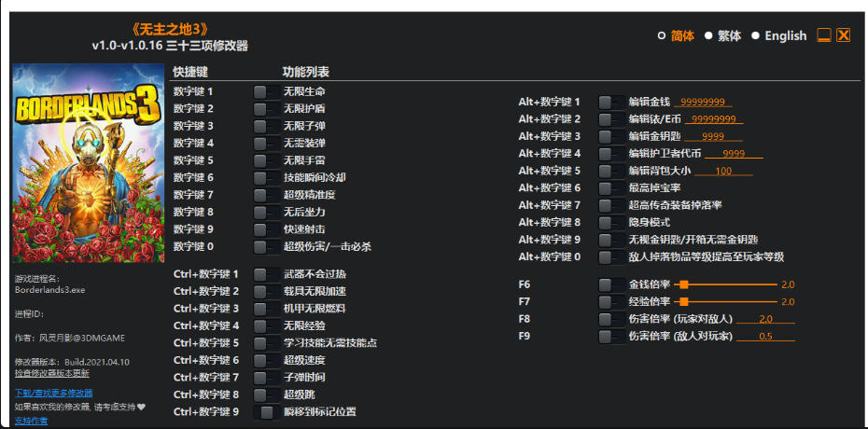Edit 编辑金钱 value field 99999999
Image resolution: width=868 pixels, height=429 pixels.
click(x=703, y=103)
